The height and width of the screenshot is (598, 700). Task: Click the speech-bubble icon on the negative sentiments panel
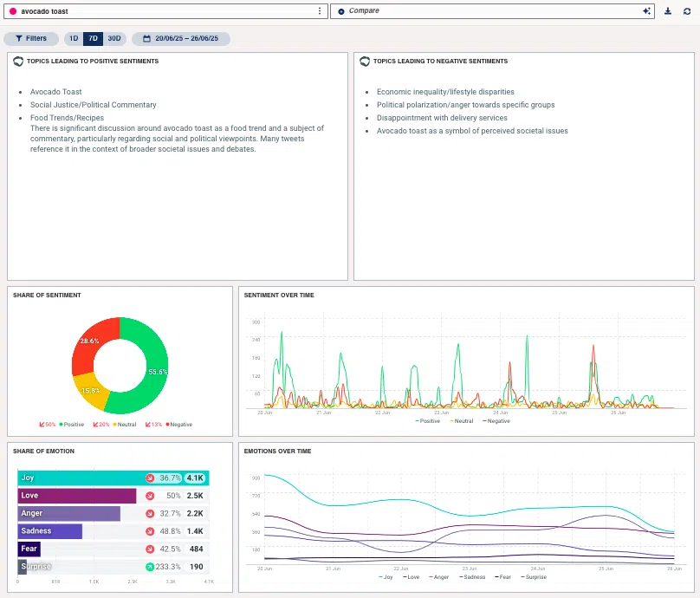pyautogui.click(x=365, y=61)
